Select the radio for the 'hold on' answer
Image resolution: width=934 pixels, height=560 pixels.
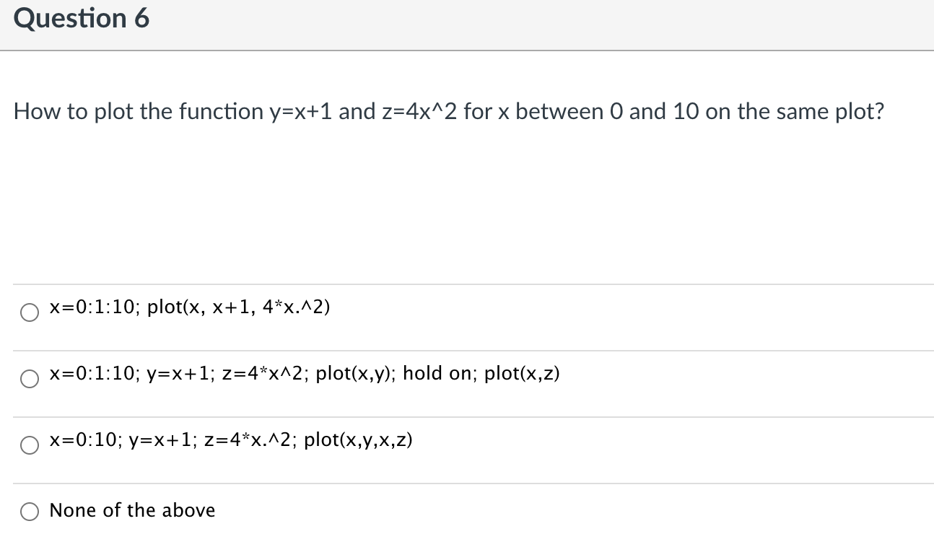click(29, 379)
